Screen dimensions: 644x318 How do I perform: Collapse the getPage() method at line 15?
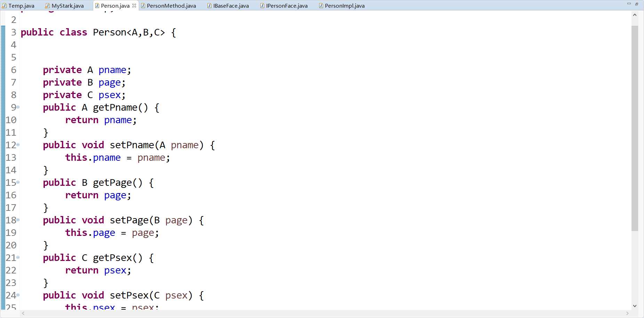18,182
